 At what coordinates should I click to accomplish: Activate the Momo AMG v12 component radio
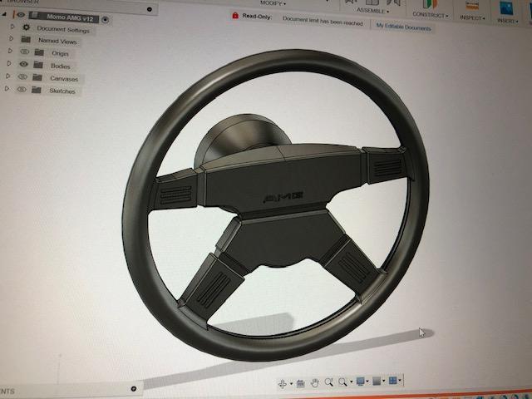click(106, 20)
